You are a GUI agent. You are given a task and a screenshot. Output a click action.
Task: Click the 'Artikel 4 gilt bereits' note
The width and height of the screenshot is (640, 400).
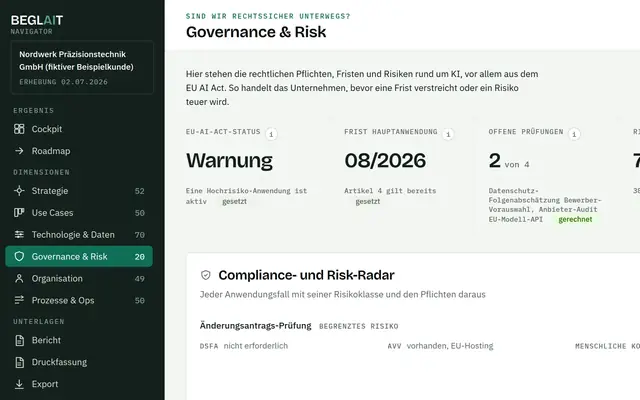[x=390, y=191]
